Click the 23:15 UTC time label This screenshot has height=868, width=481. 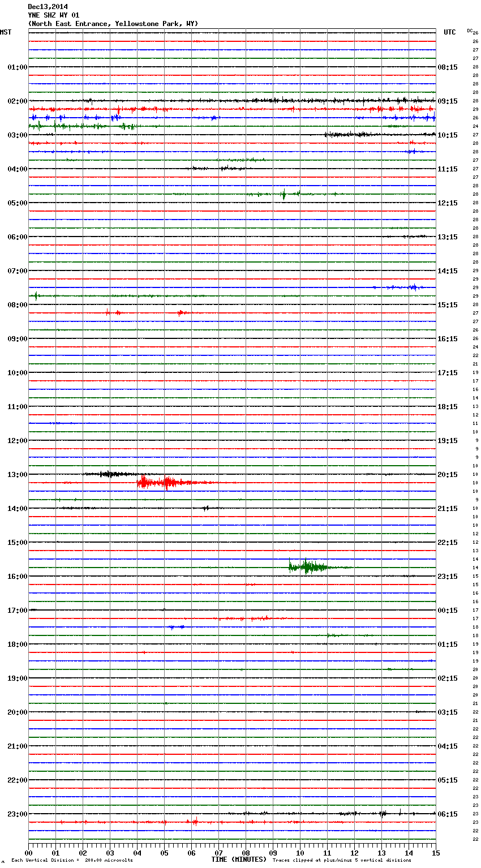[448, 577]
